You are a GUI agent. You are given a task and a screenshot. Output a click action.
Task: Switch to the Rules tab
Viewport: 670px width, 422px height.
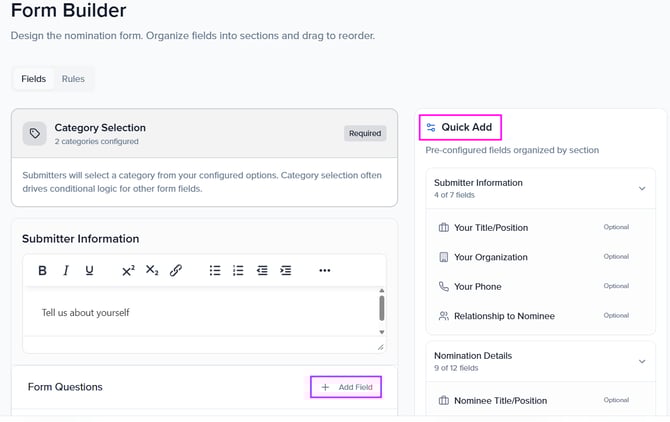pyautogui.click(x=73, y=79)
